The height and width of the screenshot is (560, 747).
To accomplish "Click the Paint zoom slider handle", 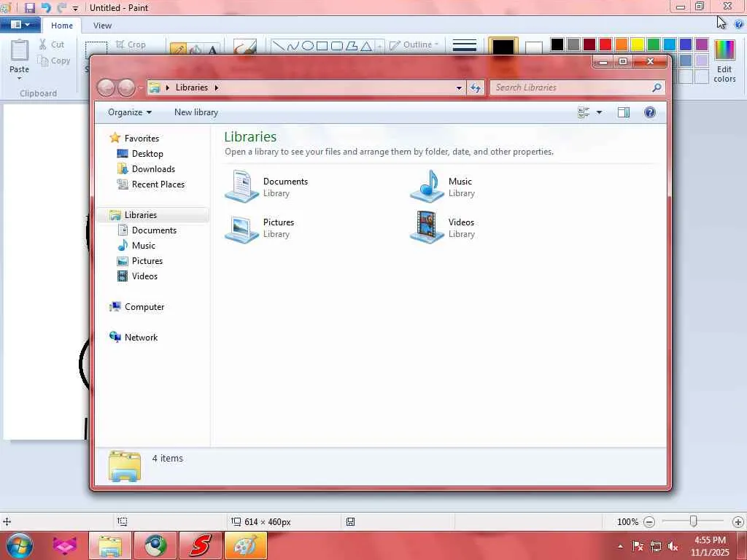I will (x=694, y=522).
